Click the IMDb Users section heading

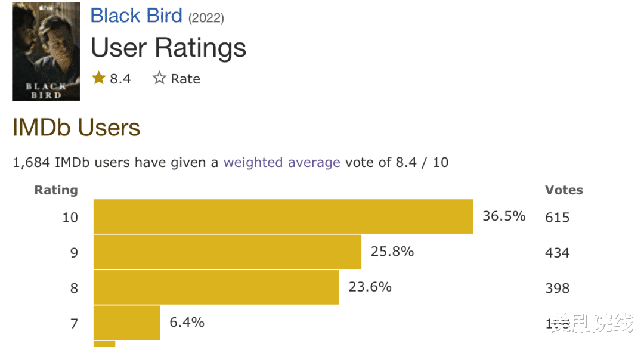click(x=76, y=128)
